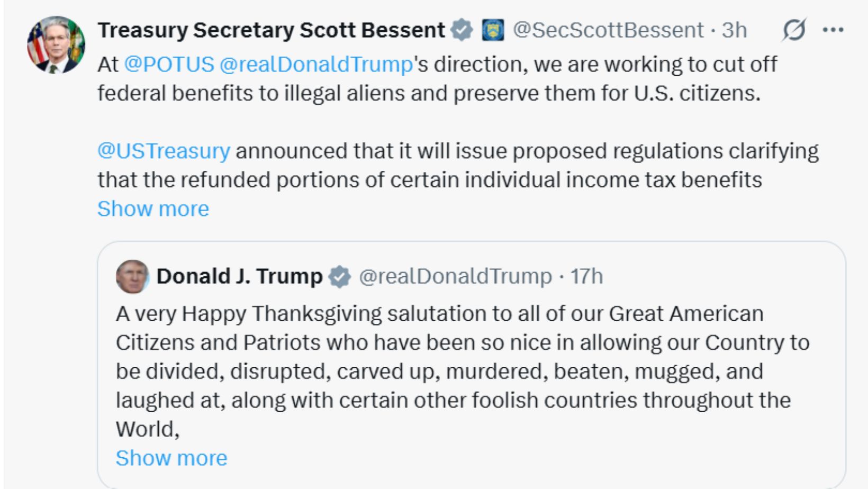868x489 pixels.
Task: Open the Grok explain-post icon
Action: [x=794, y=30]
